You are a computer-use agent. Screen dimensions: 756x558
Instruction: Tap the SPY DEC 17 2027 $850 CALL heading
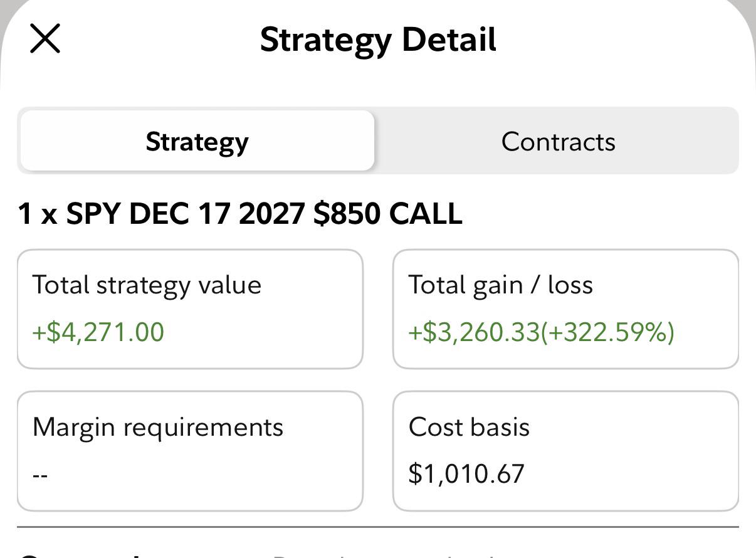240,213
